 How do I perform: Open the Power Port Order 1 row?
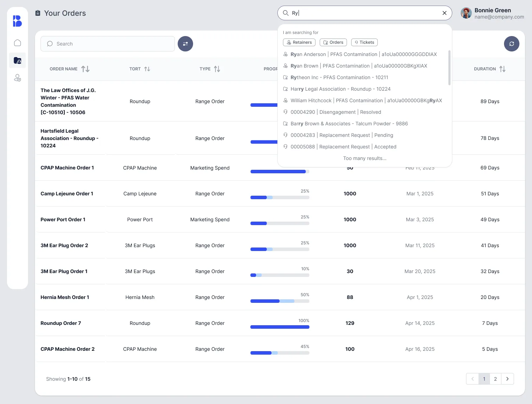click(x=280, y=220)
